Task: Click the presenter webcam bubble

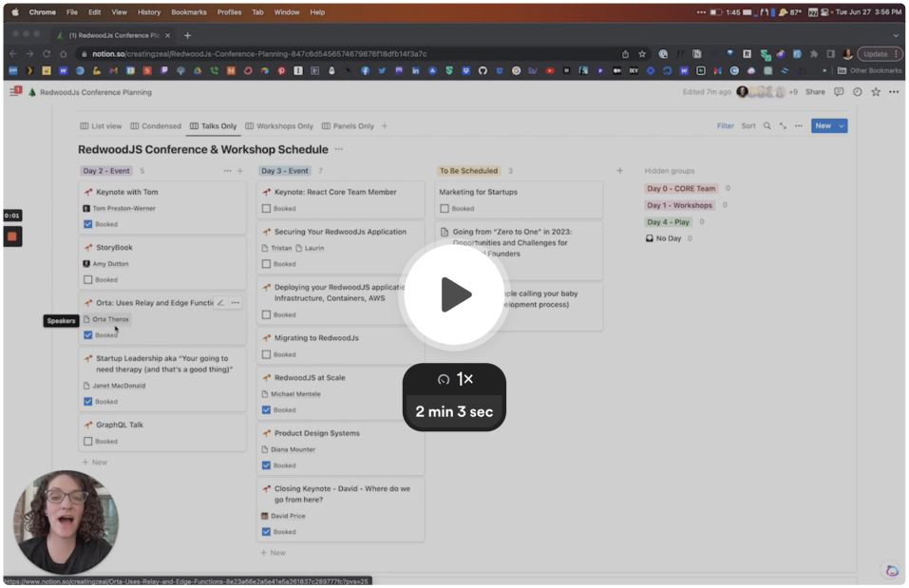Action: (66, 522)
